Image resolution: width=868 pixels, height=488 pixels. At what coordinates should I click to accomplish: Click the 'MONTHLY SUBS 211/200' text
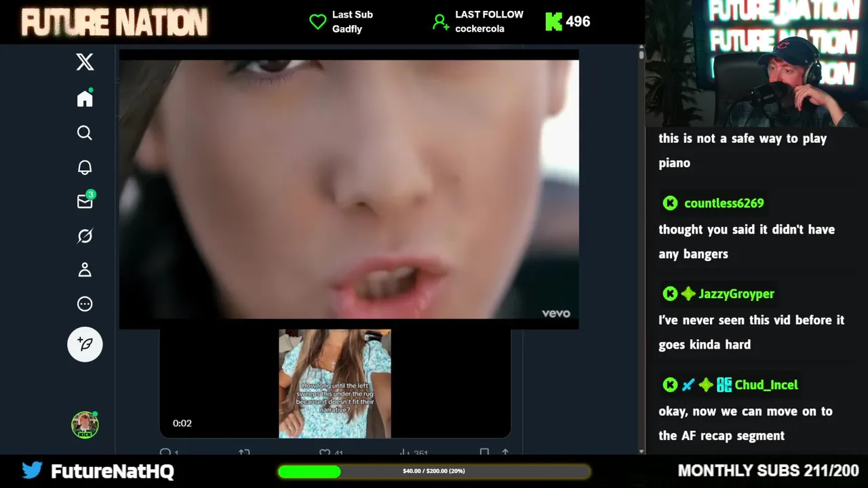[x=768, y=470]
